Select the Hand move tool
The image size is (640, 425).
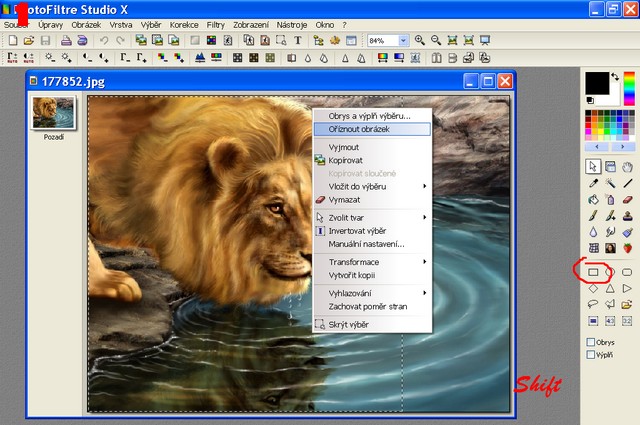click(x=627, y=167)
